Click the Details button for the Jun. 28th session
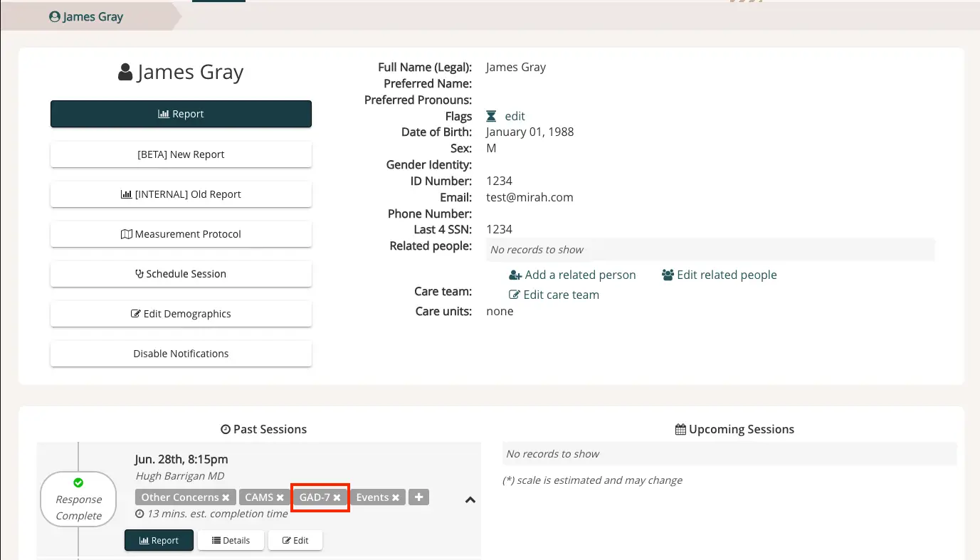This screenshot has width=980, height=560. coord(231,540)
